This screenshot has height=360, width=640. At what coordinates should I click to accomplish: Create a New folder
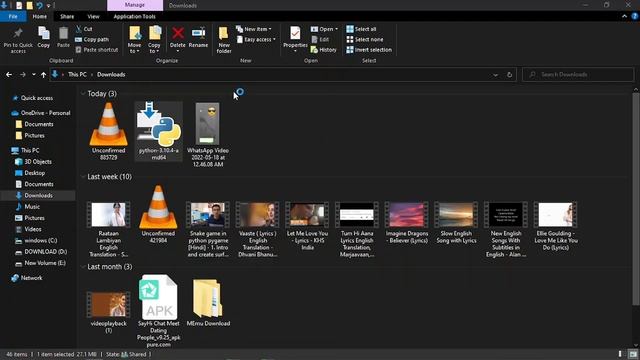(x=224, y=40)
